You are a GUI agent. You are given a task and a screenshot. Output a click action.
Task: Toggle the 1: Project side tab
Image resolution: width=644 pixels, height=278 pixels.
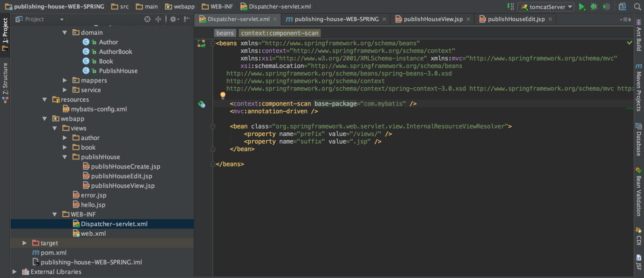(x=5, y=35)
